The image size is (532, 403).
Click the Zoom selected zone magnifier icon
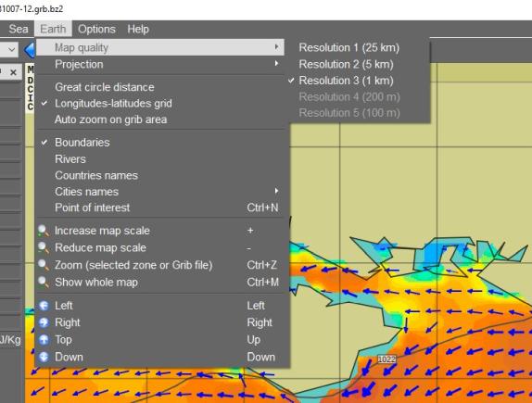point(43,265)
